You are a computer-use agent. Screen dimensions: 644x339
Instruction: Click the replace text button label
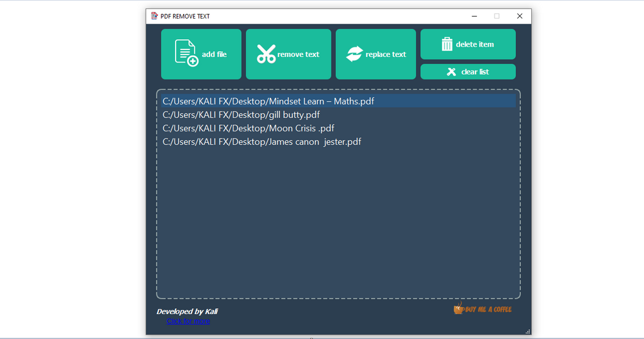pyautogui.click(x=386, y=54)
